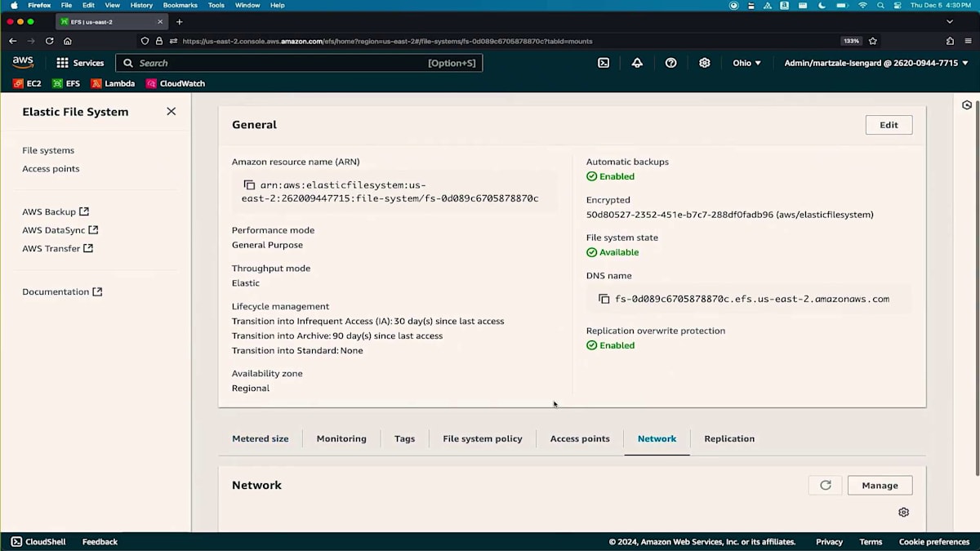The height and width of the screenshot is (551, 980).
Task: Open the CloudShell footer button
Action: tap(39, 541)
